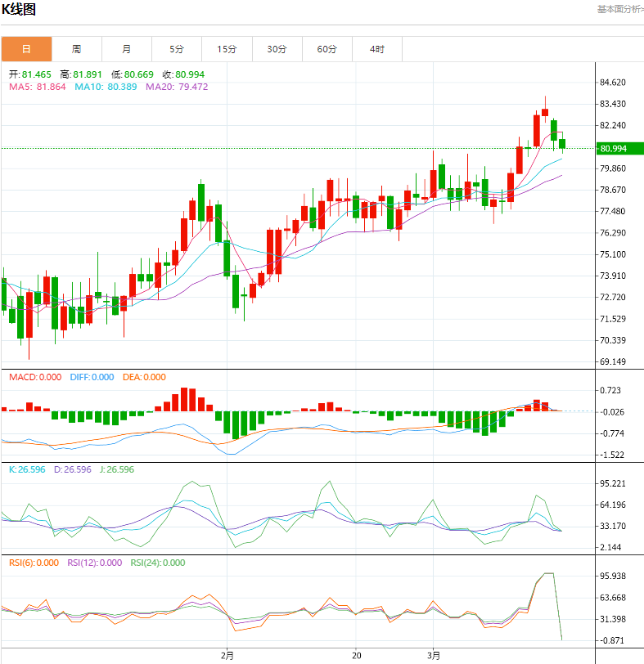644x664 pixels.
Task: Select the 15分 interval tab
Action: tap(227, 49)
